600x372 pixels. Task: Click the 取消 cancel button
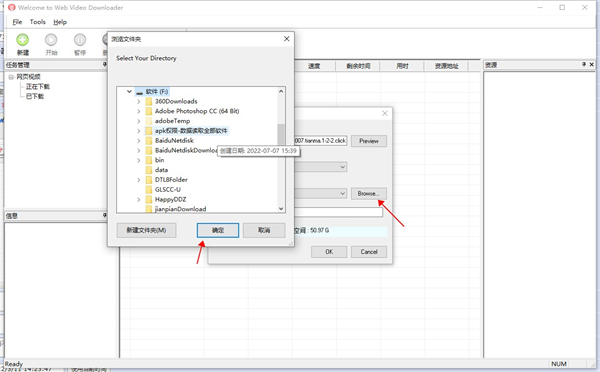pos(264,230)
